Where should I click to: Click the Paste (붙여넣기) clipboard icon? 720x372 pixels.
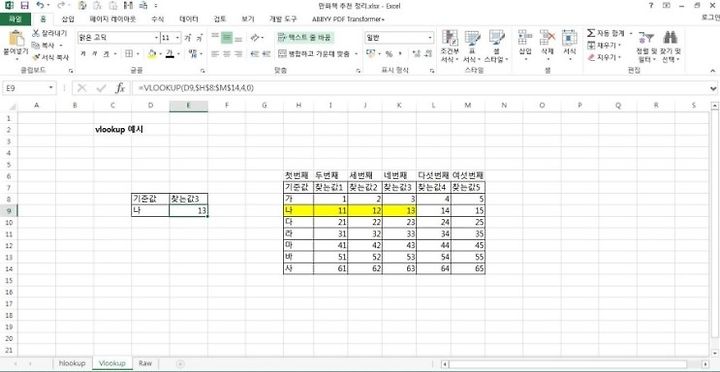(x=16, y=39)
